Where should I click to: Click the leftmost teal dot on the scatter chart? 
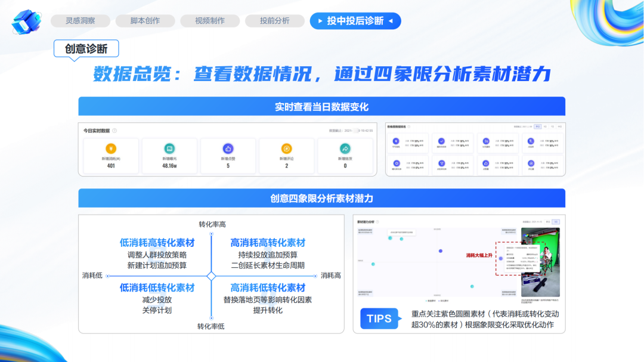[x=373, y=264]
